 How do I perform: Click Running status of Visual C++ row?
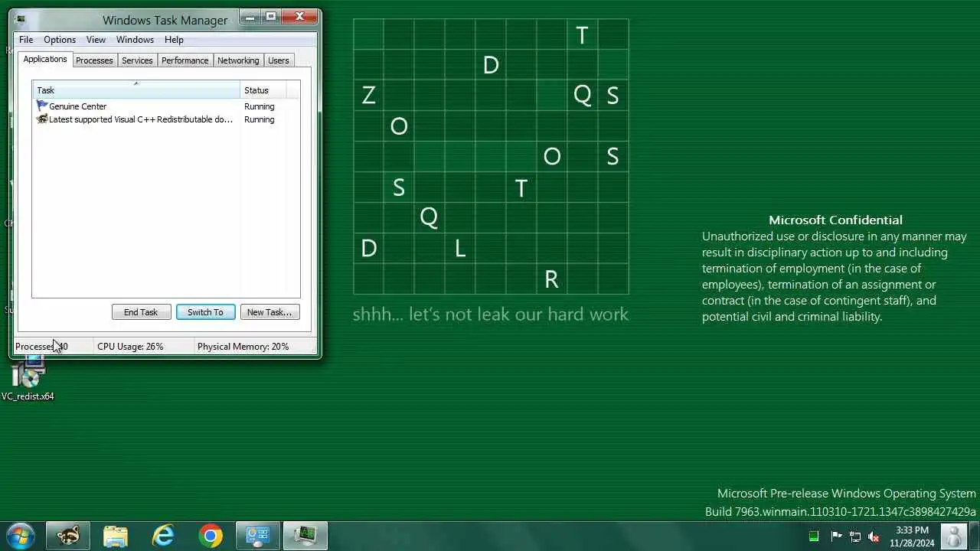click(259, 119)
